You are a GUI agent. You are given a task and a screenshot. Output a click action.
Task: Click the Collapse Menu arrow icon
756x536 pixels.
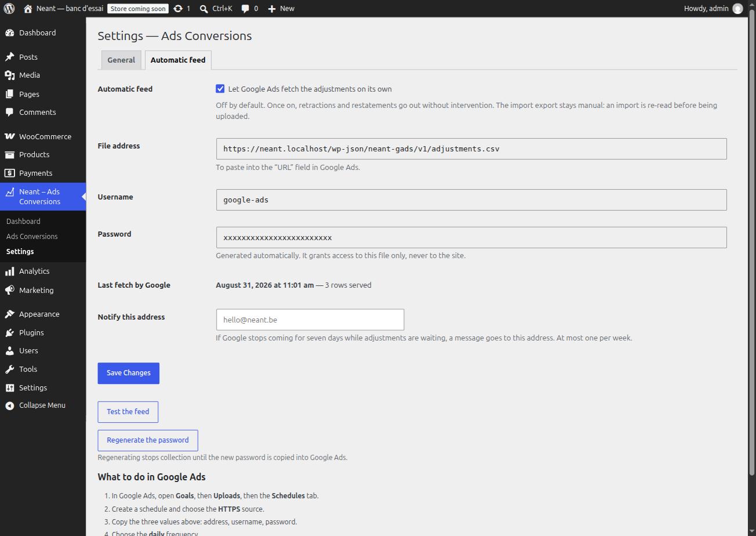coord(10,405)
